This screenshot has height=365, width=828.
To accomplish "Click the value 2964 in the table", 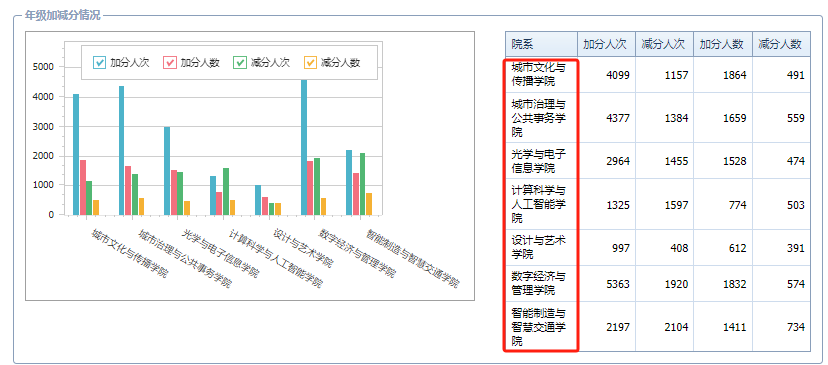I will coord(618,161).
